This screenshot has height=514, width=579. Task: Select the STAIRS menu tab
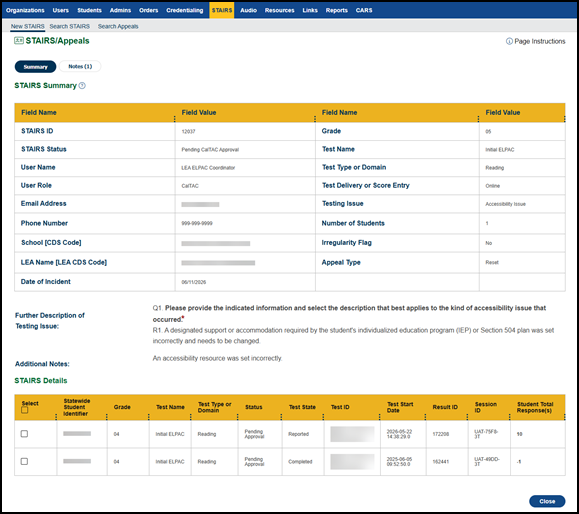click(222, 10)
